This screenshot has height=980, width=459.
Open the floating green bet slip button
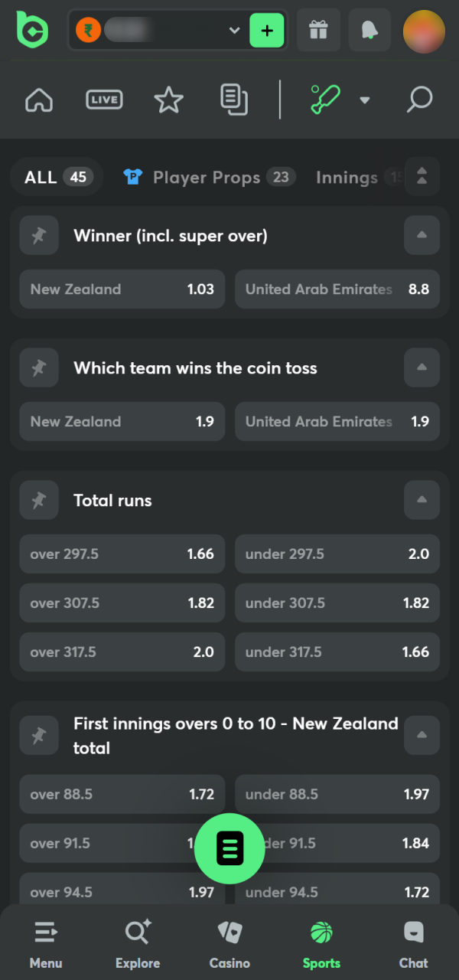[x=229, y=848]
